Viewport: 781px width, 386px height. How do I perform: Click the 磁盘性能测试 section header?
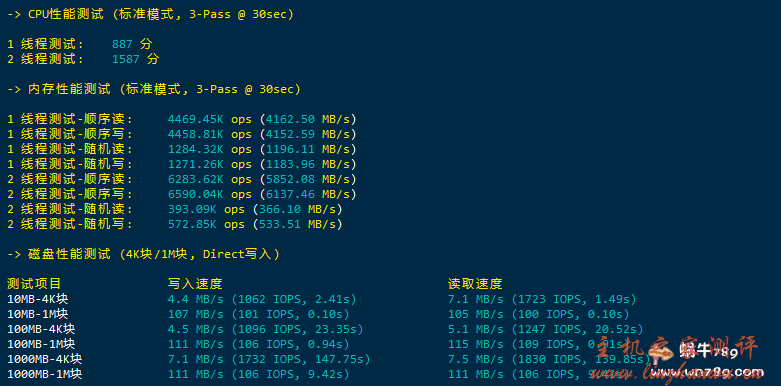143,254
